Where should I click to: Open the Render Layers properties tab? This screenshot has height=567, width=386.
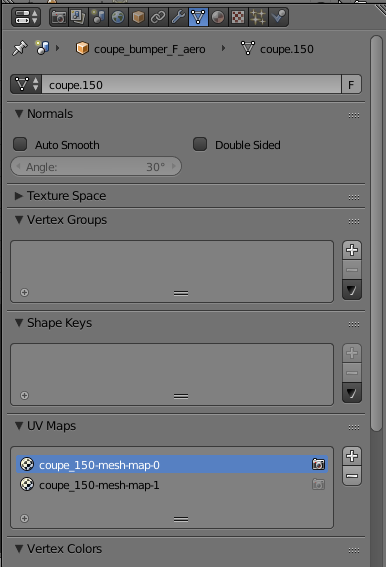(x=78, y=17)
